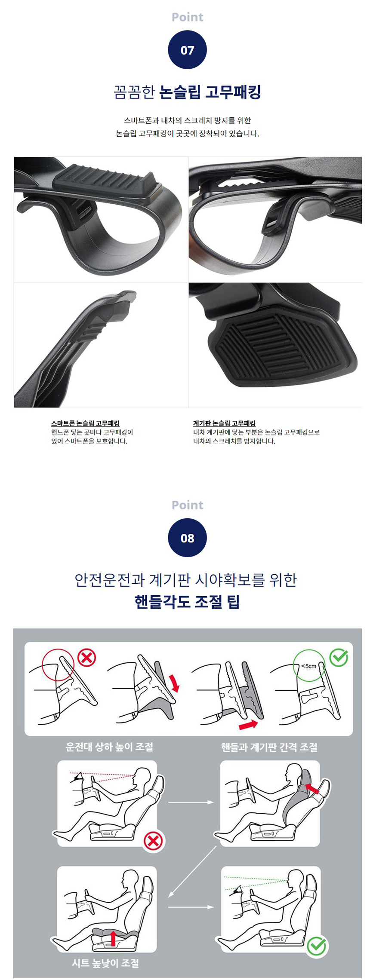Click the red X badge on driver posture image
Screen dimensions: 370x980
point(154,841)
